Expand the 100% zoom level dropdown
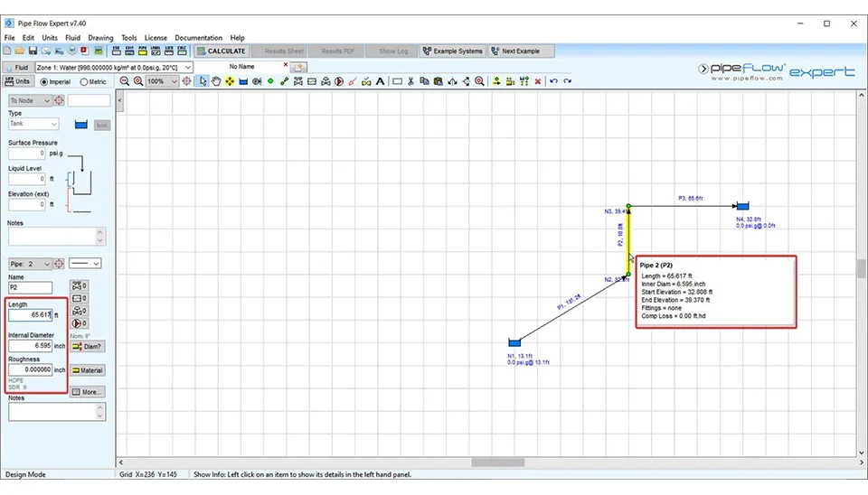 point(175,81)
